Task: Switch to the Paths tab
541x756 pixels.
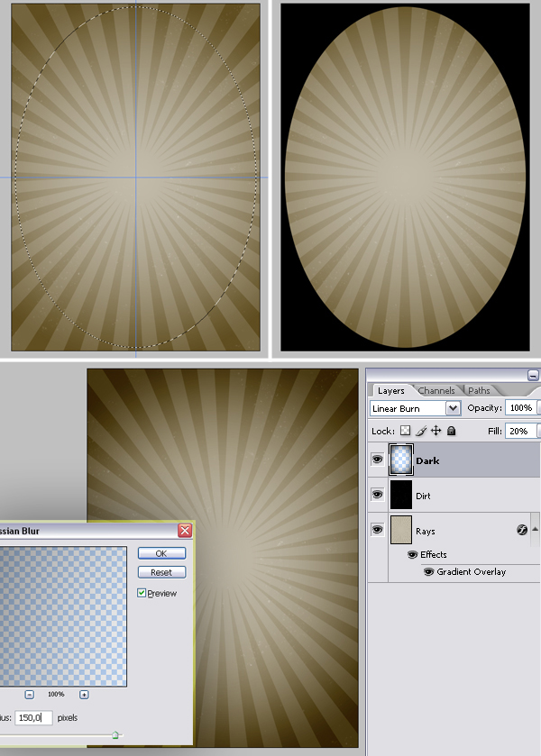Action: (x=479, y=391)
